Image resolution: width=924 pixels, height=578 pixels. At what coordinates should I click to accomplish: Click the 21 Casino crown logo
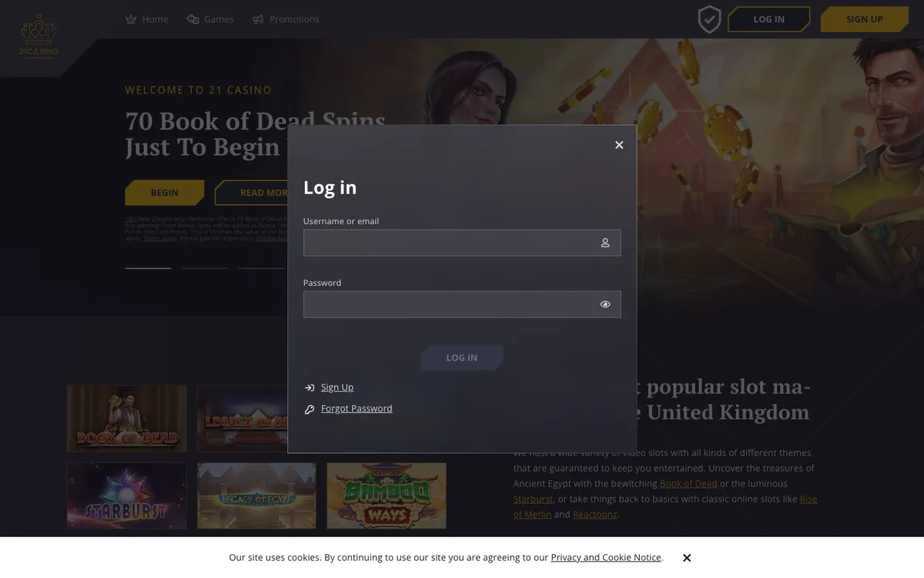coord(39,35)
